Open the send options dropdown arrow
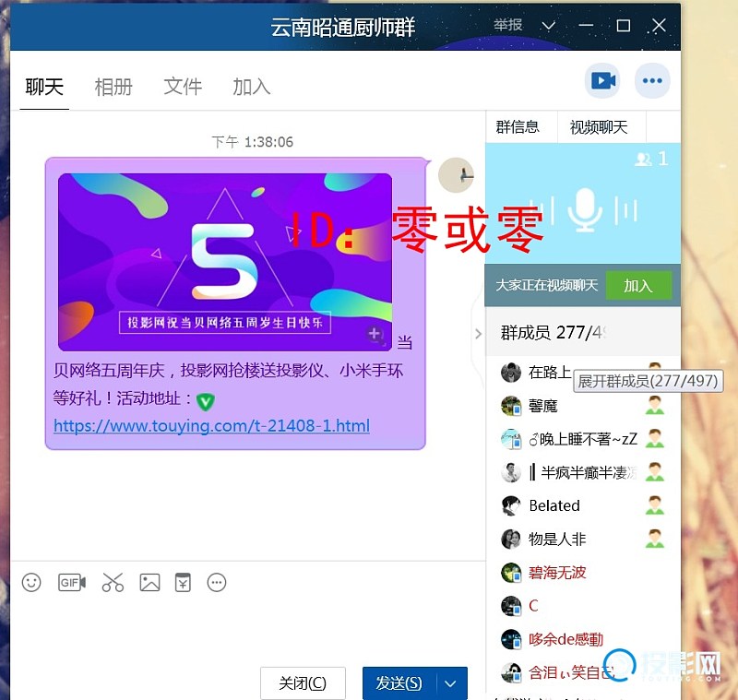738x700 pixels. click(x=450, y=683)
